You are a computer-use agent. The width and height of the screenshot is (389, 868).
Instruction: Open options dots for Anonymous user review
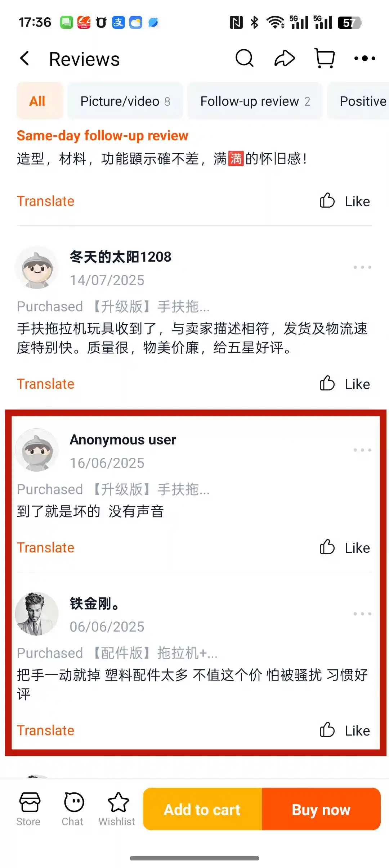pos(362,450)
